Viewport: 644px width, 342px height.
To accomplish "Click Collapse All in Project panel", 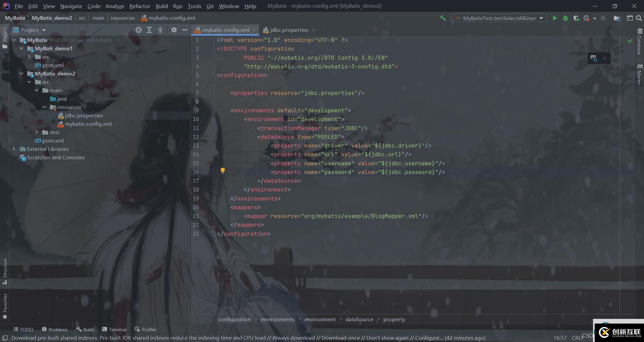I will (160, 30).
